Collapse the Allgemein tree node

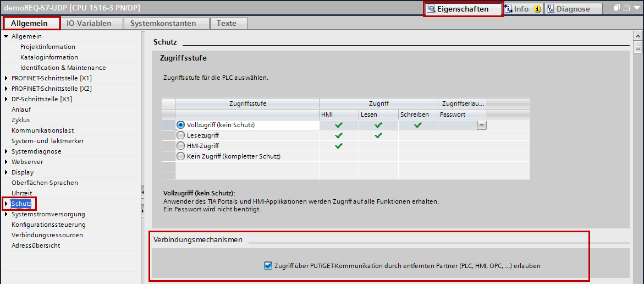coord(6,36)
